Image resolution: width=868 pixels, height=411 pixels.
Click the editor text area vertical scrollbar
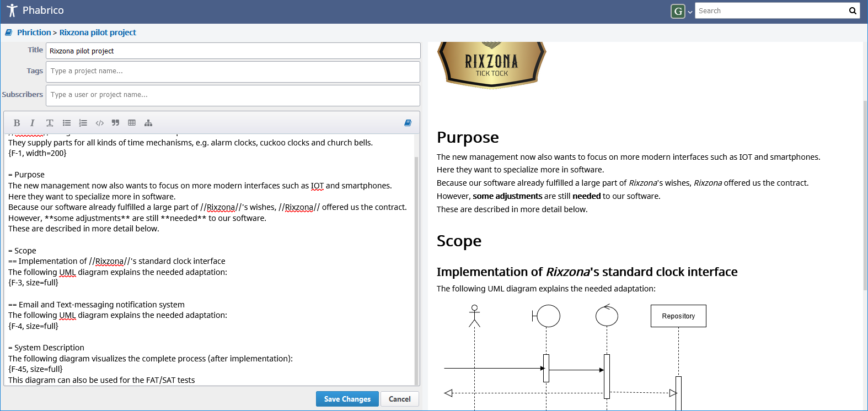(x=416, y=270)
